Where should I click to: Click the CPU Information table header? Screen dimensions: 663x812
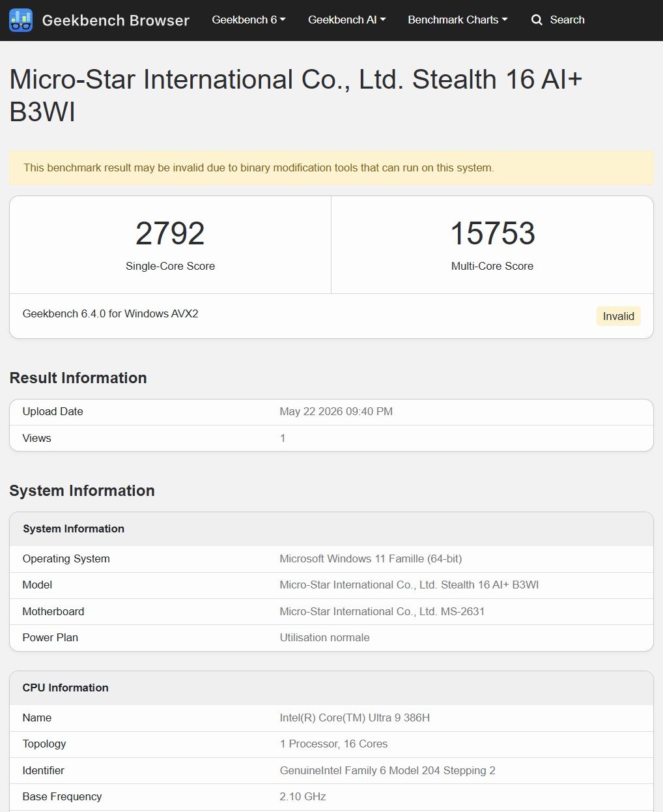click(x=331, y=688)
